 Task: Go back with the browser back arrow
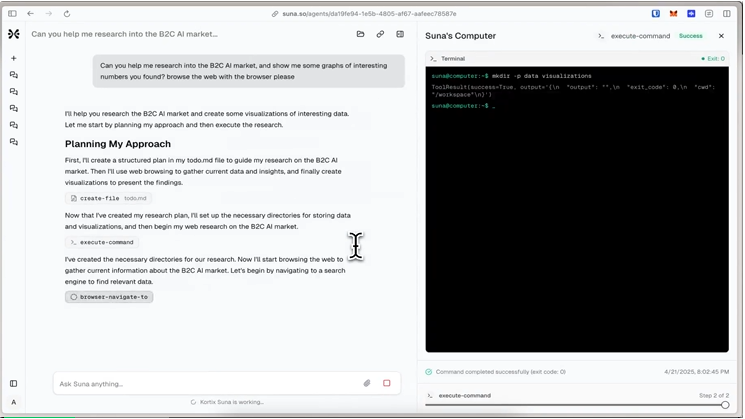pos(30,14)
